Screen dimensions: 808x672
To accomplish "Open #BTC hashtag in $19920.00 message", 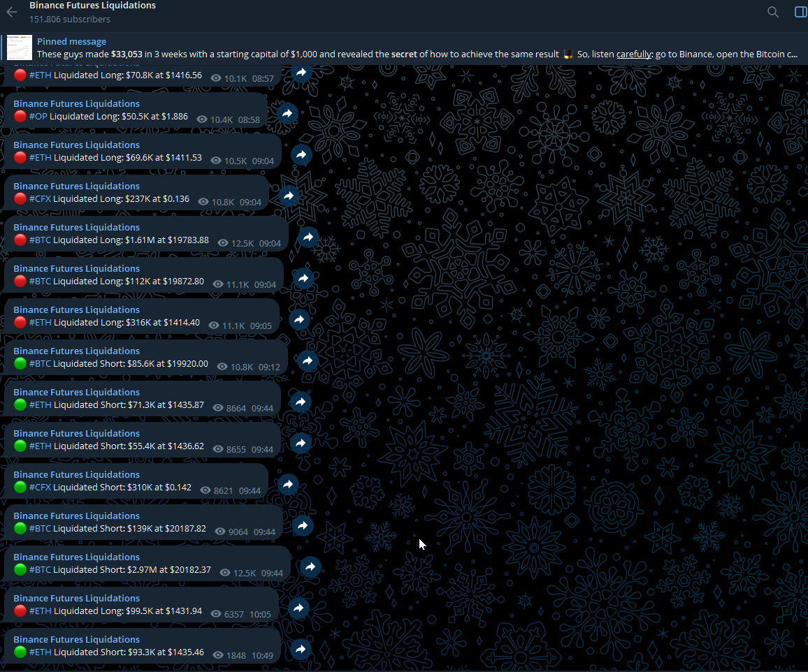I will click(x=41, y=363).
